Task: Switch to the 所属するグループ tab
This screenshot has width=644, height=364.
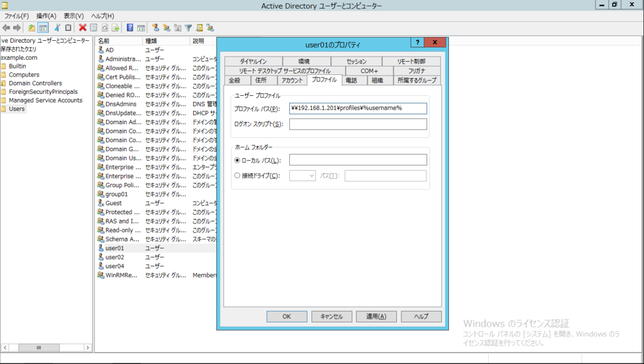Action: [x=417, y=81]
